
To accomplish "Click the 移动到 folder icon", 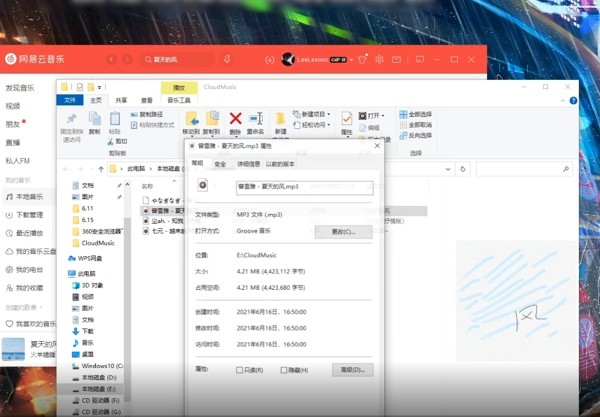I will [192, 119].
